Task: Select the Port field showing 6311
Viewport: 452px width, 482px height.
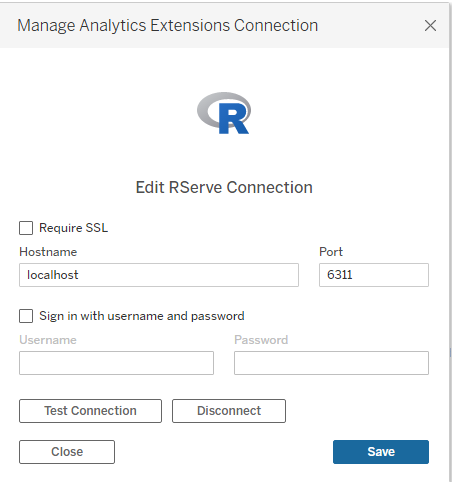Action: [x=374, y=275]
